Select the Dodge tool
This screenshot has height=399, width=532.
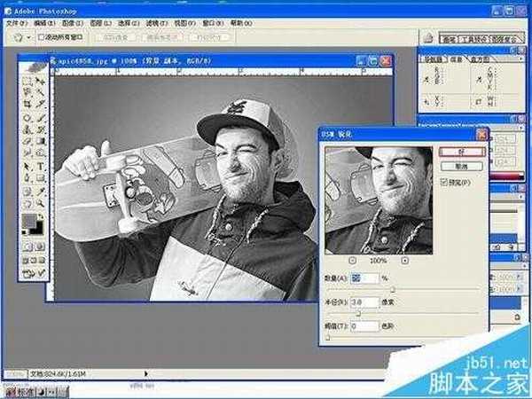click(x=41, y=153)
